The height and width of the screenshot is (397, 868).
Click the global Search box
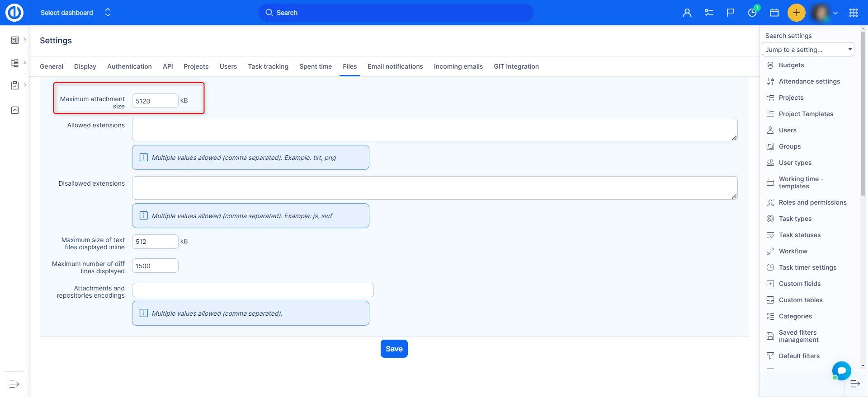tap(396, 13)
